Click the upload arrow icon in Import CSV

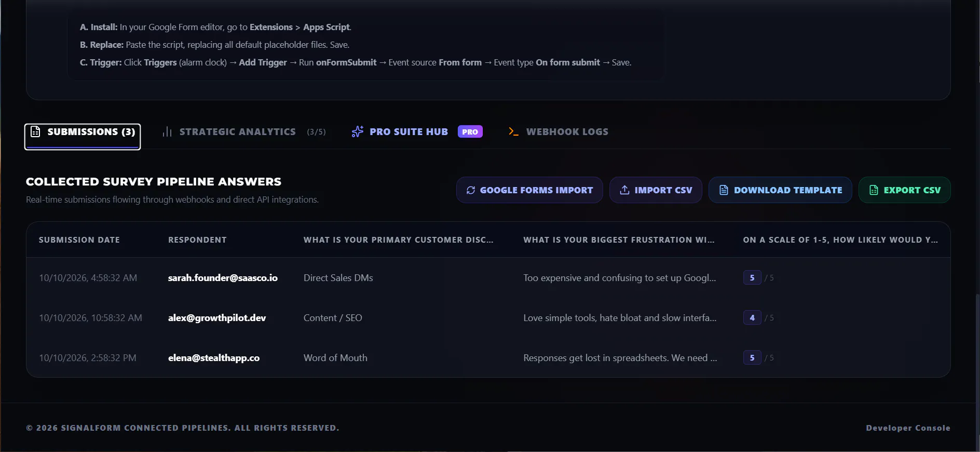[x=625, y=190]
